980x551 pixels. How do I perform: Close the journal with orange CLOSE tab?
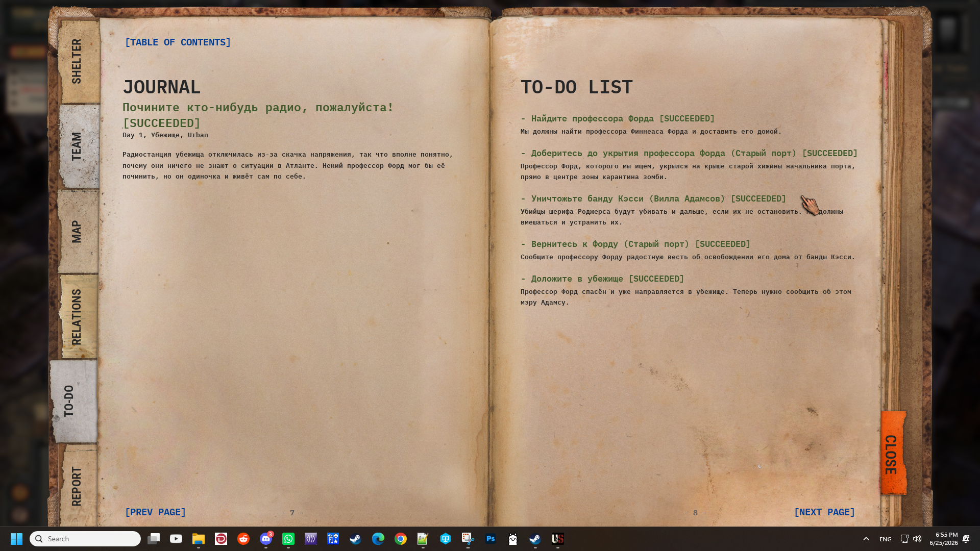(893, 453)
